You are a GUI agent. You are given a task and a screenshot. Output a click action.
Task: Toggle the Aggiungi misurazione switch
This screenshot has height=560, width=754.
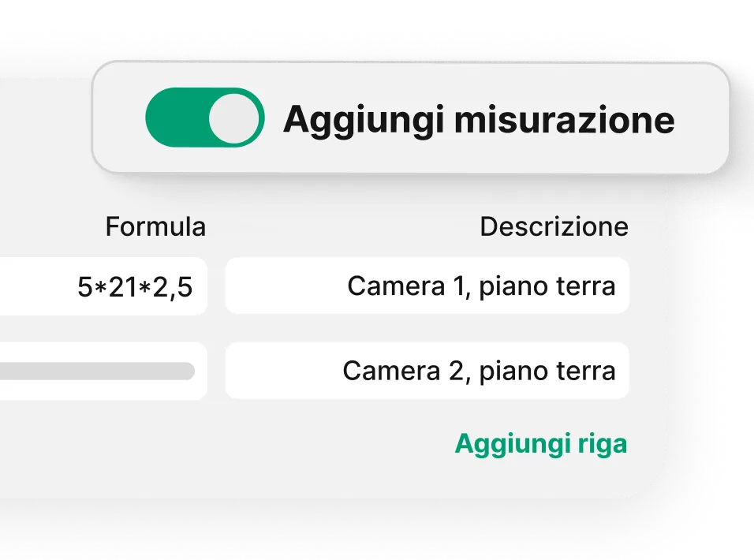coord(205,118)
